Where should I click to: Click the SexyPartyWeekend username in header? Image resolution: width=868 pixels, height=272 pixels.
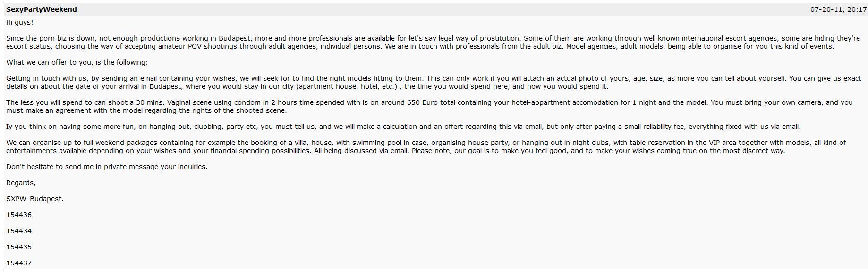[x=42, y=9]
